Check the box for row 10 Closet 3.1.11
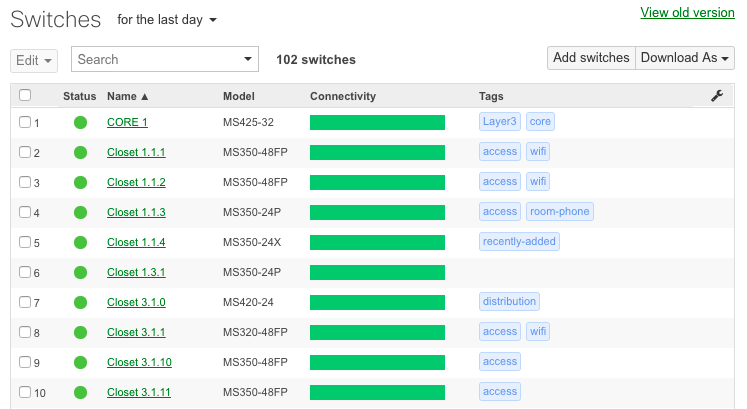Screen dimensions: 747x409 (x=25, y=392)
